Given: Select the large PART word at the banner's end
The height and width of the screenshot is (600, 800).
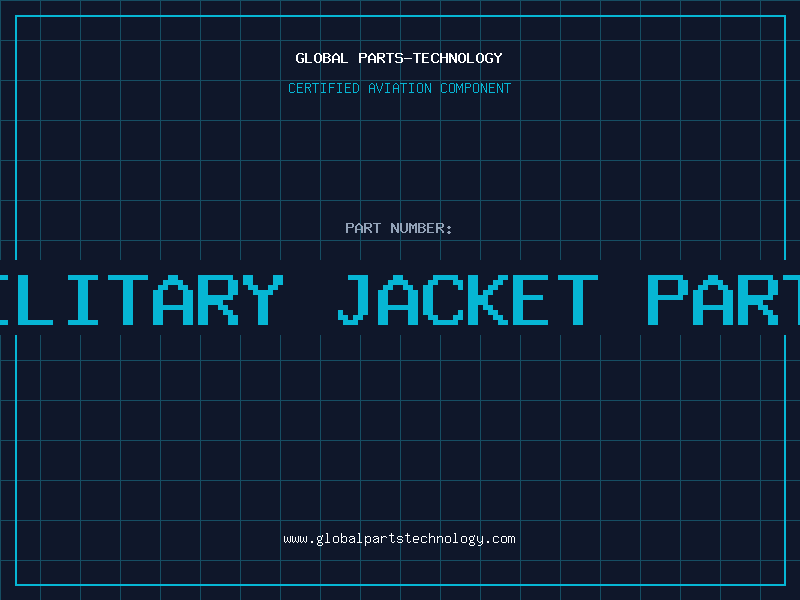Looking at the screenshot, I should (x=723, y=299).
